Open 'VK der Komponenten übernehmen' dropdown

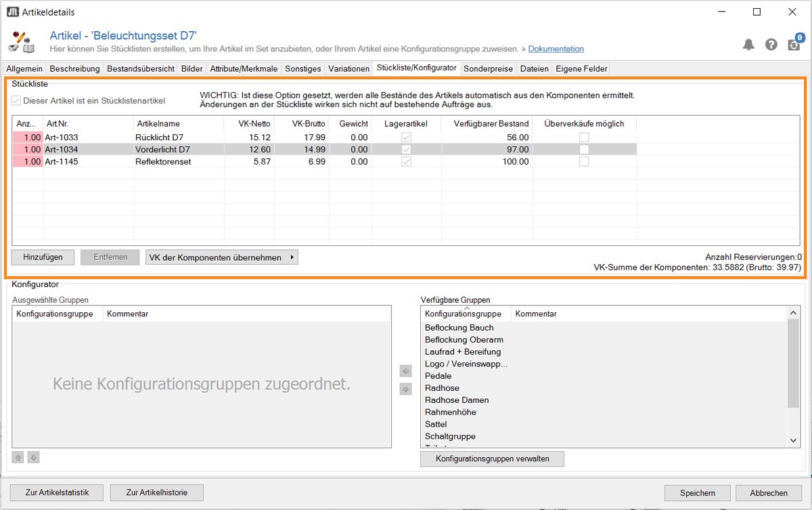pos(222,257)
